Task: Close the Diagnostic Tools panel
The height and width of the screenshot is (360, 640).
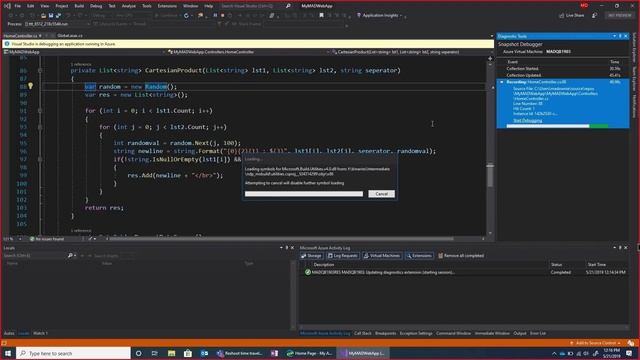Action: 626,36
